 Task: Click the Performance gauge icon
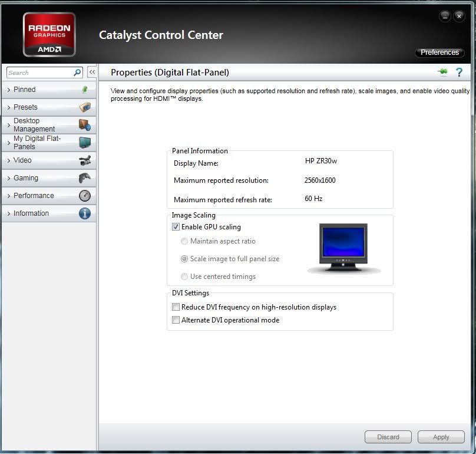click(85, 196)
